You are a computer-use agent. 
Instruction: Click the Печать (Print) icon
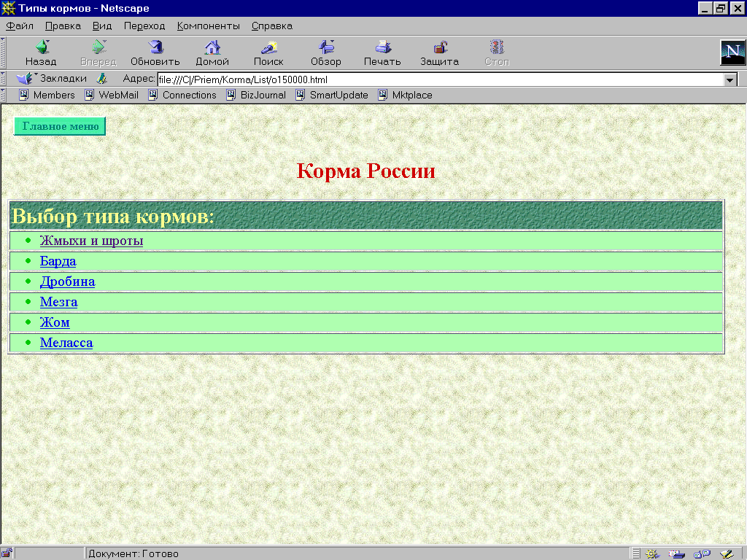382,48
